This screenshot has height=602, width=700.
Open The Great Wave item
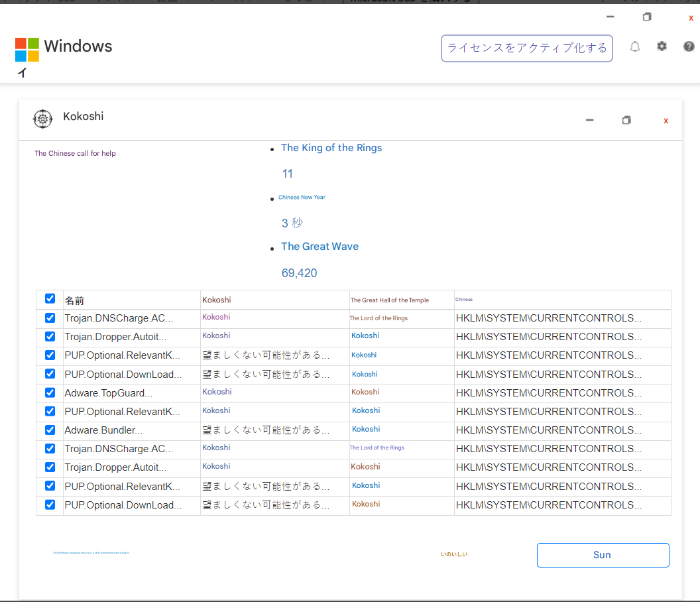click(x=320, y=246)
